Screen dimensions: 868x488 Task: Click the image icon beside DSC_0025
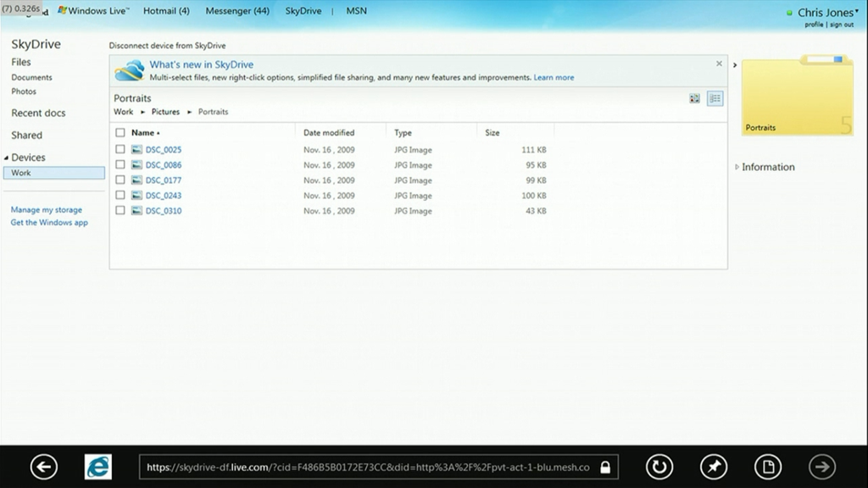(136, 149)
